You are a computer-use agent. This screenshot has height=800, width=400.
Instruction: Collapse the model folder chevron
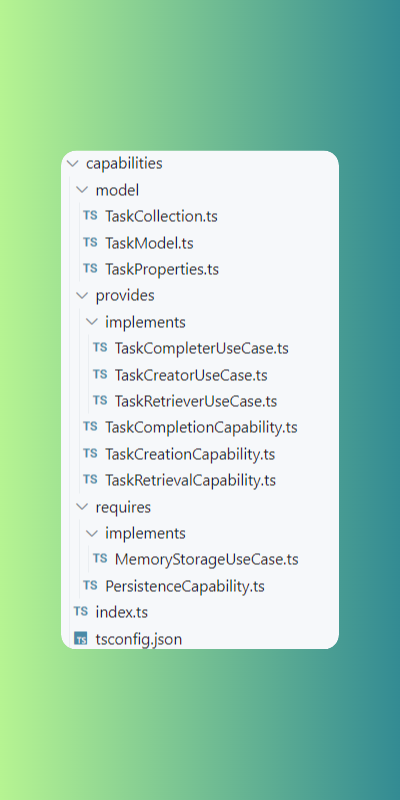pos(82,190)
